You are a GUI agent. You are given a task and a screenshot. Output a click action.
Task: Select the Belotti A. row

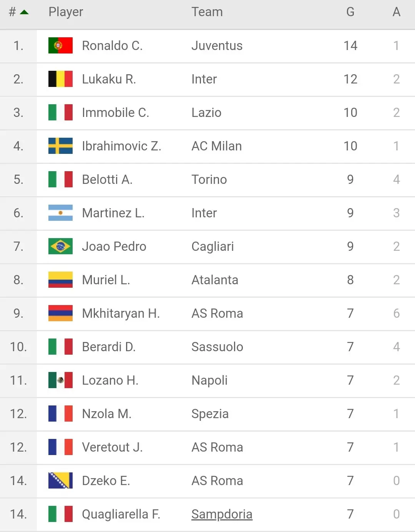pos(207,179)
